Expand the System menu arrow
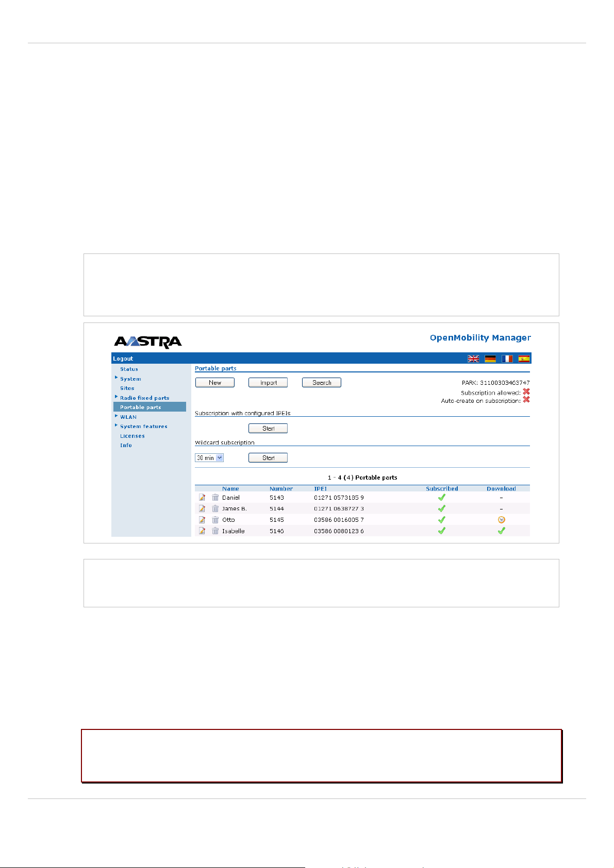Image resolution: width=614 pixels, height=868 pixels. (116, 378)
